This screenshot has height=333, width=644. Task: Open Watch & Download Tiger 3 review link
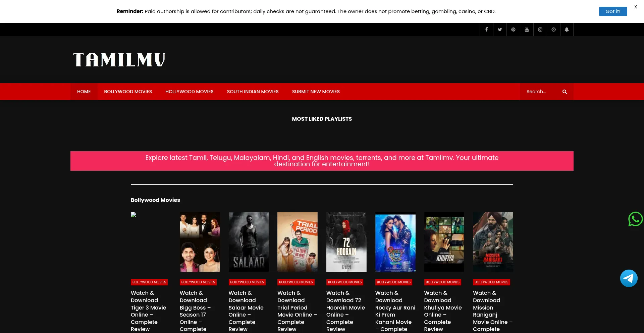[149, 311]
